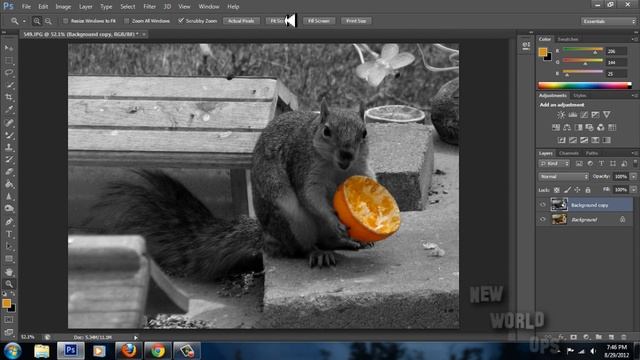The image size is (640, 360).
Task: Add a Channel Mixer adjustment
Action: pyautogui.click(x=600, y=127)
